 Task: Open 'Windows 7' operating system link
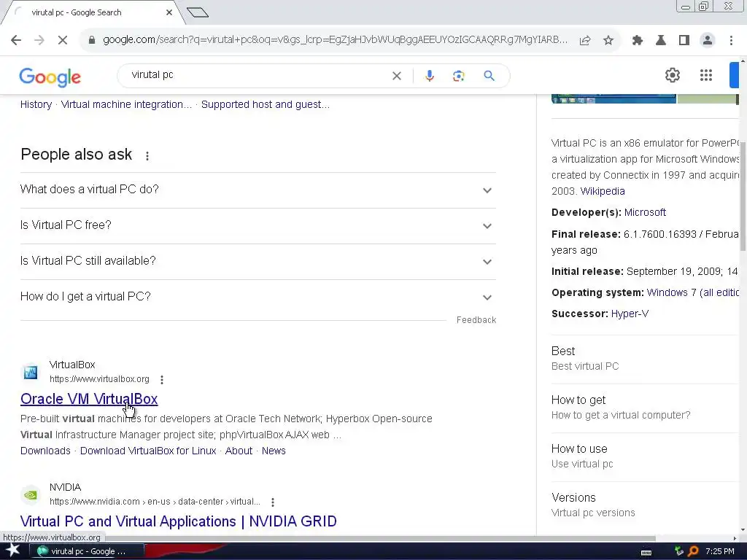pos(693,293)
